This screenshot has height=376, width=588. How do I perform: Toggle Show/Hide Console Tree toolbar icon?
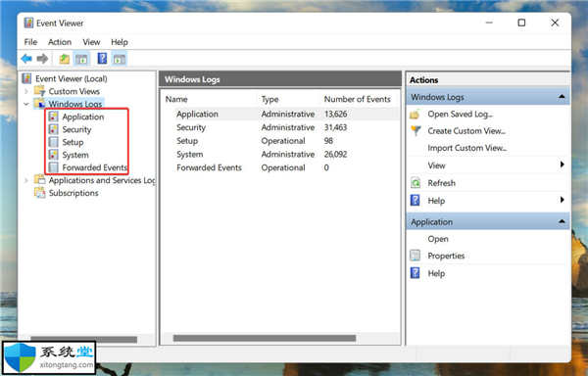coord(81,59)
